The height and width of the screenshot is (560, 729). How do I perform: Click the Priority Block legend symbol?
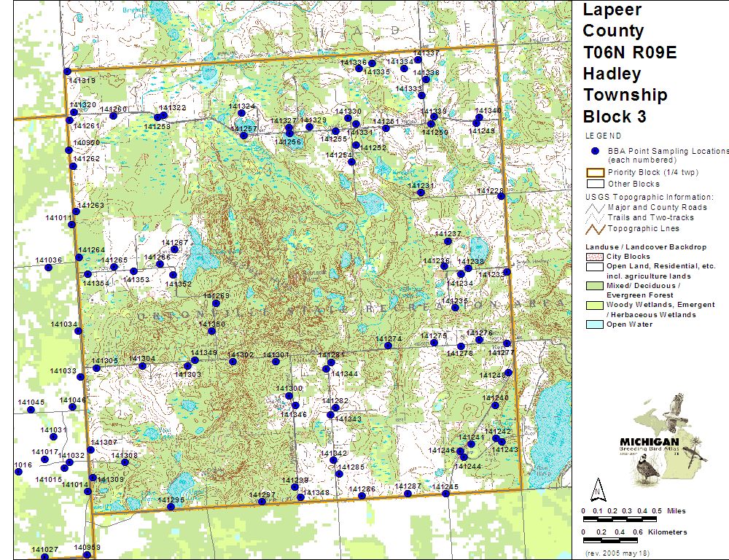595,173
